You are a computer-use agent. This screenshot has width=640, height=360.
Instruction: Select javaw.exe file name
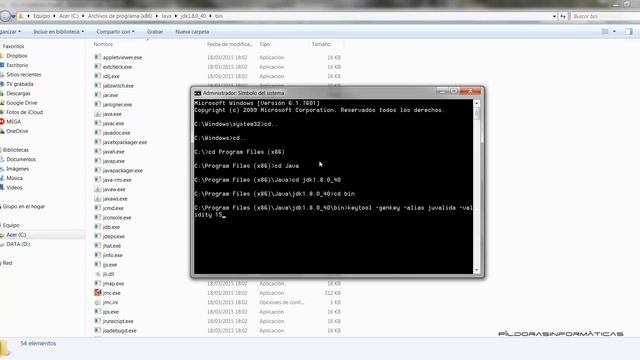pos(114,189)
